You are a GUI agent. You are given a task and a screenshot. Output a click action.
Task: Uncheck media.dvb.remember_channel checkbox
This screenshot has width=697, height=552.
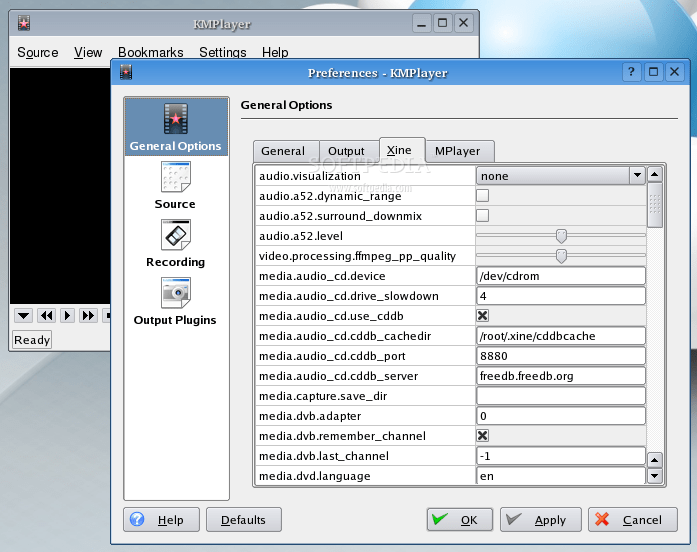point(482,436)
